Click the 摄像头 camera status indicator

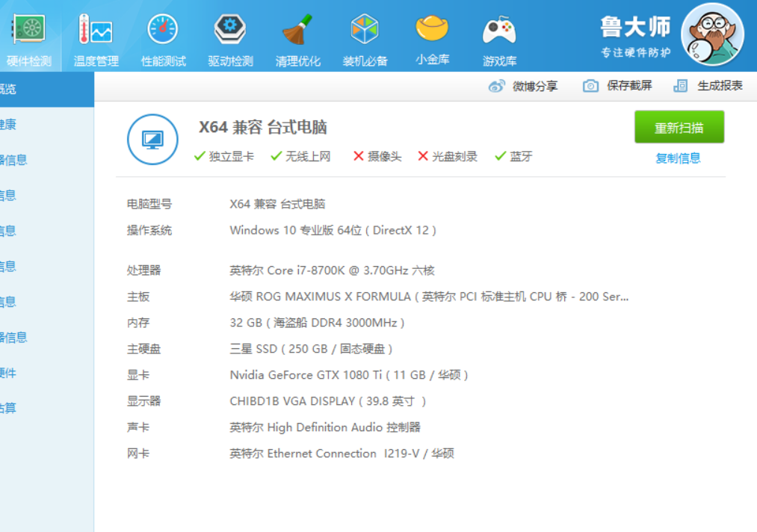pyautogui.click(x=377, y=156)
